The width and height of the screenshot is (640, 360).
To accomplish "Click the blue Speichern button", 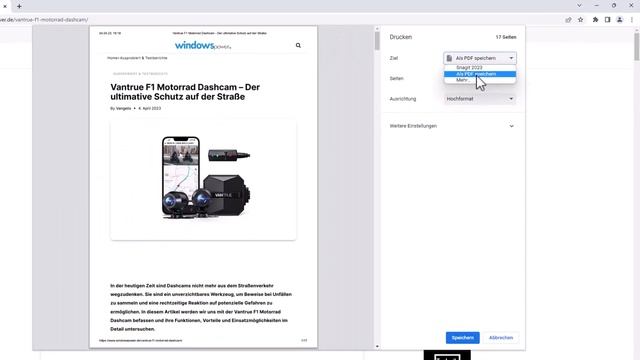I will [x=462, y=338].
